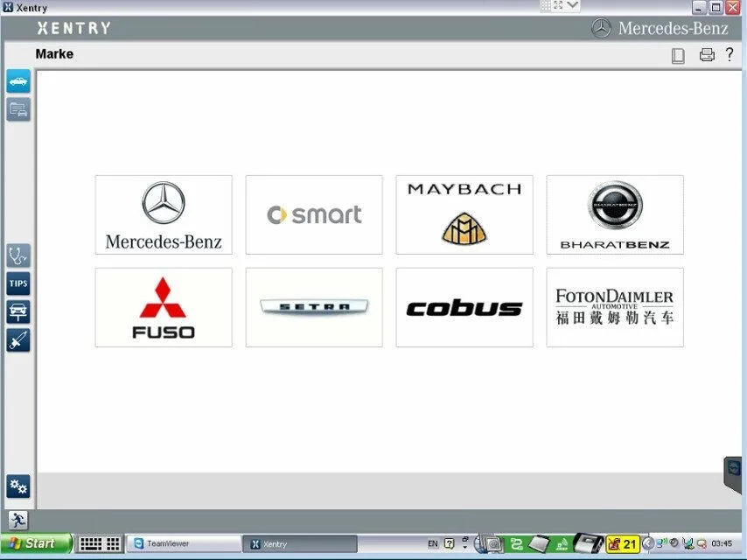Open the vehicle selection car icon

pos(18,81)
